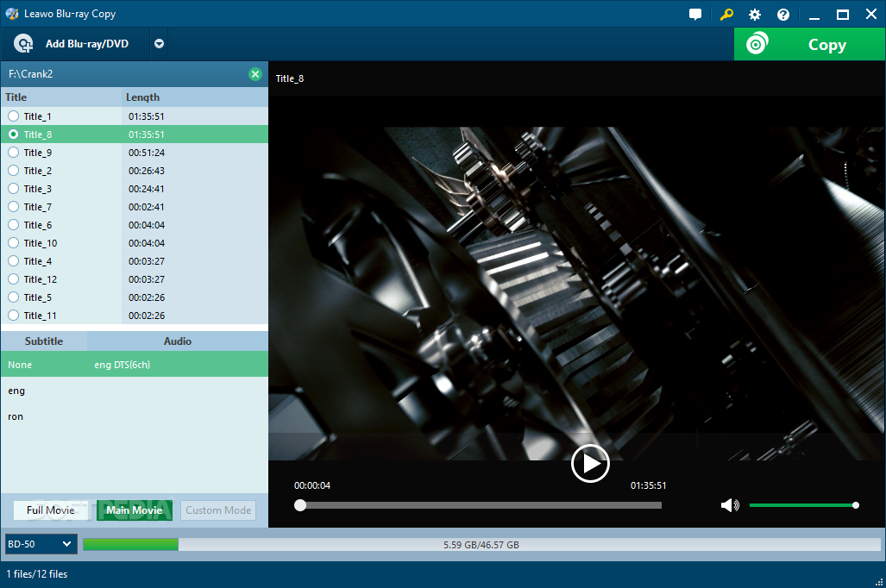Click the F:\Crank2 source path label
886x588 pixels.
[x=30, y=74]
